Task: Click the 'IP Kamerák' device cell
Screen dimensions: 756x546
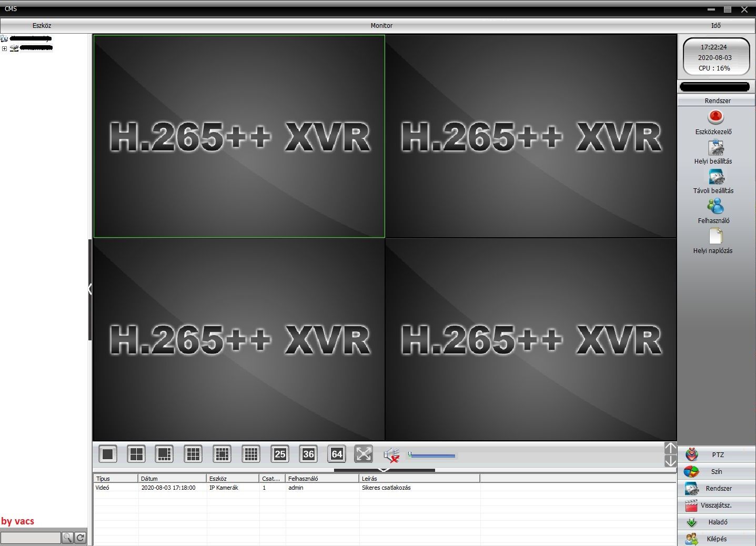Action: [224, 488]
